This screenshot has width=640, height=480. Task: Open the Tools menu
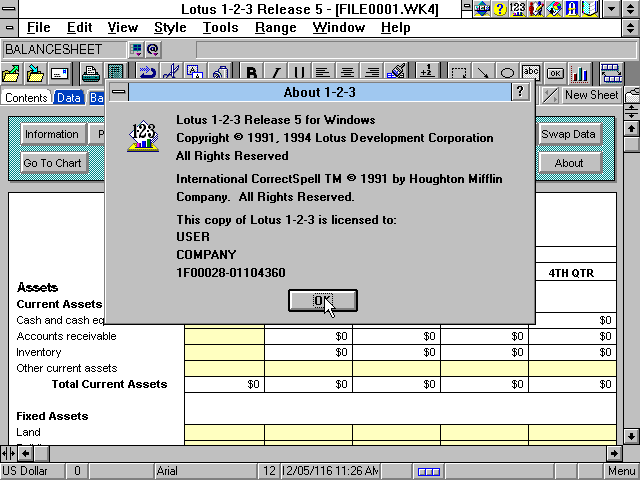(x=220, y=27)
